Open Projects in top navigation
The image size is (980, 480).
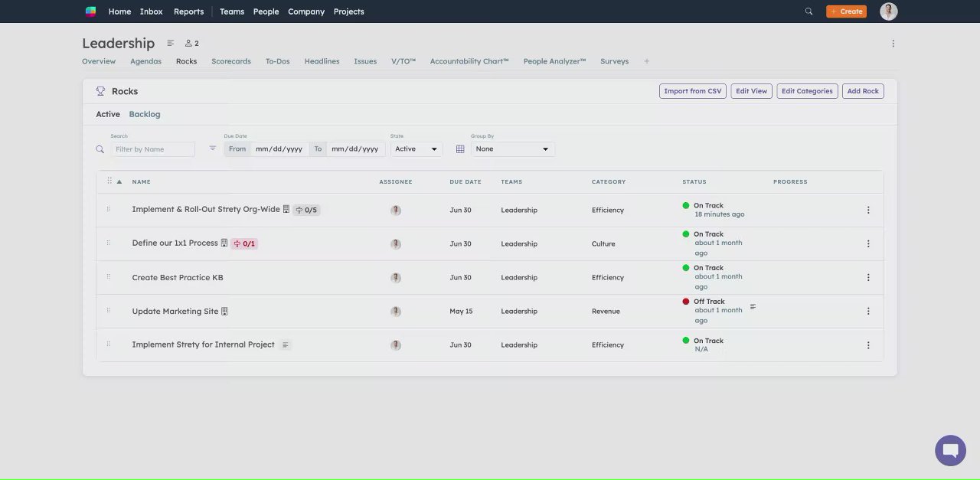(349, 11)
